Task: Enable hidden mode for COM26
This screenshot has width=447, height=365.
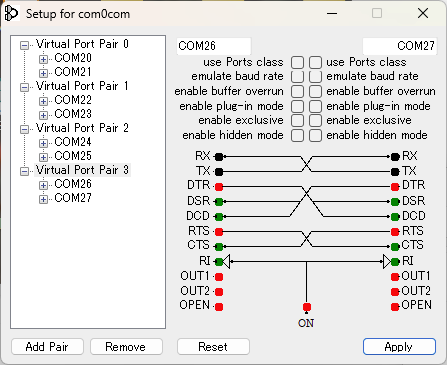Action: 297,136
